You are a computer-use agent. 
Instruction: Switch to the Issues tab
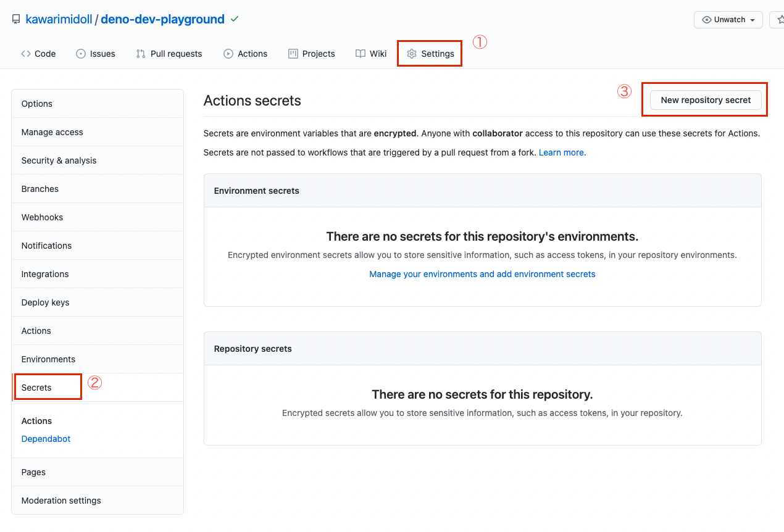pos(96,54)
